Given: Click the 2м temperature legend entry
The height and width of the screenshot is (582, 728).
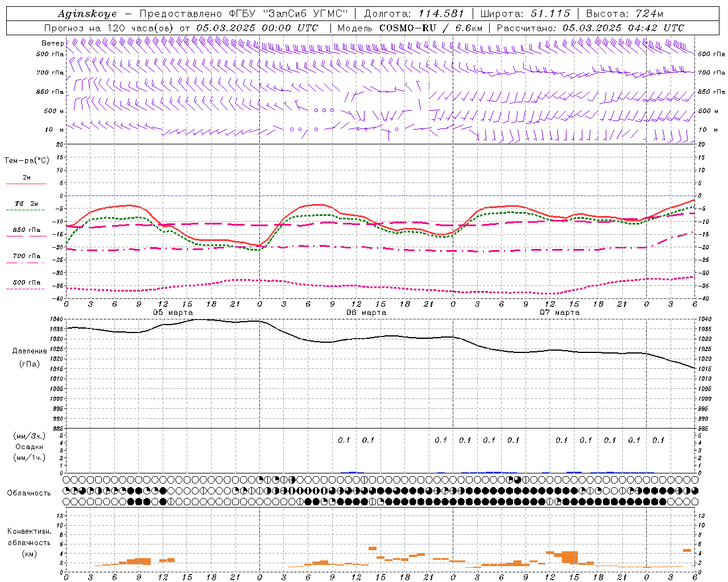Looking at the screenshot, I should pyautogui.click(x=27, y=178).
